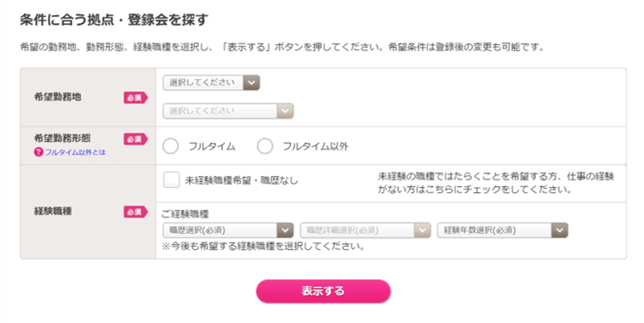Open the first 希望勤務地 選択してください dropdown

click(x=211, y=82)
